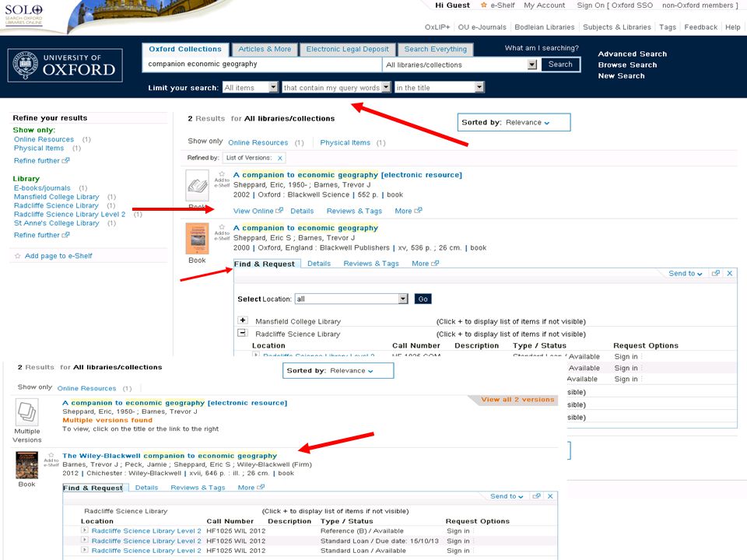This screenshot has height=560, width=747.
Task: Filter by E-books/journals facet
Action: pyautogui.click(x=42, y=188)
